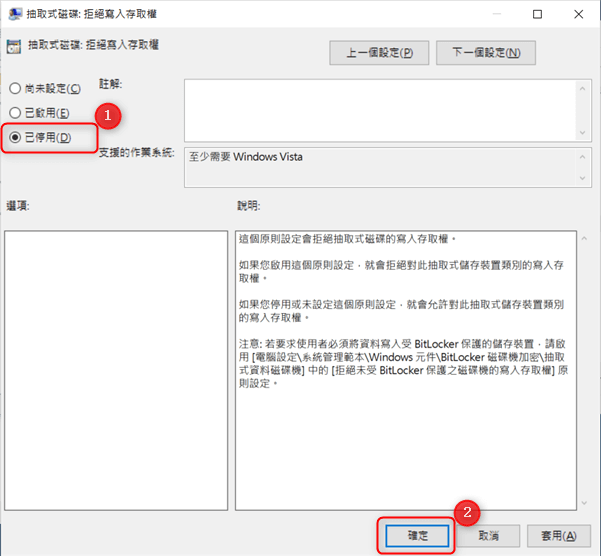The width and height of the screenshot is (601, 556).
Task: Confirm with the 確定 button
Action: pos(417,535)
